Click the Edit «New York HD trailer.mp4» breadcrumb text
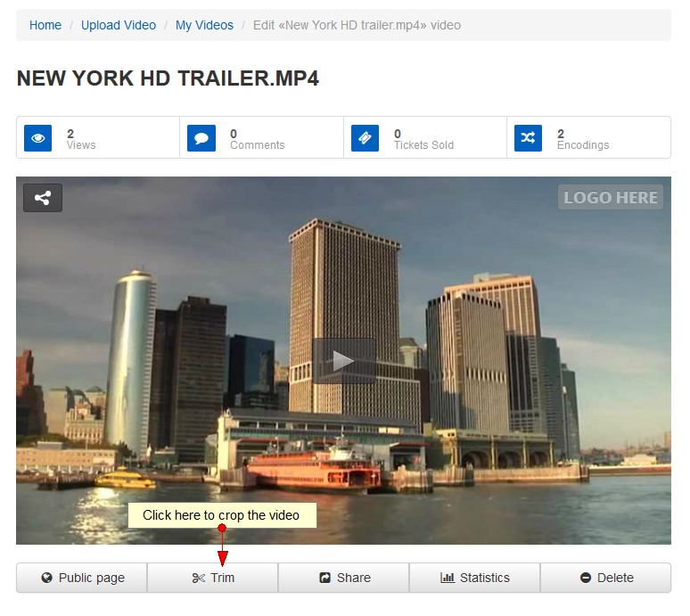Viewport: 690px width, 616px height. [357, 25]
